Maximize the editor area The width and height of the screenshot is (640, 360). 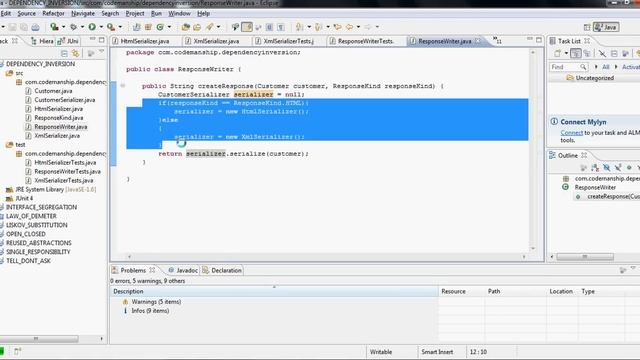pyautogui.click(x=539, y=40)
